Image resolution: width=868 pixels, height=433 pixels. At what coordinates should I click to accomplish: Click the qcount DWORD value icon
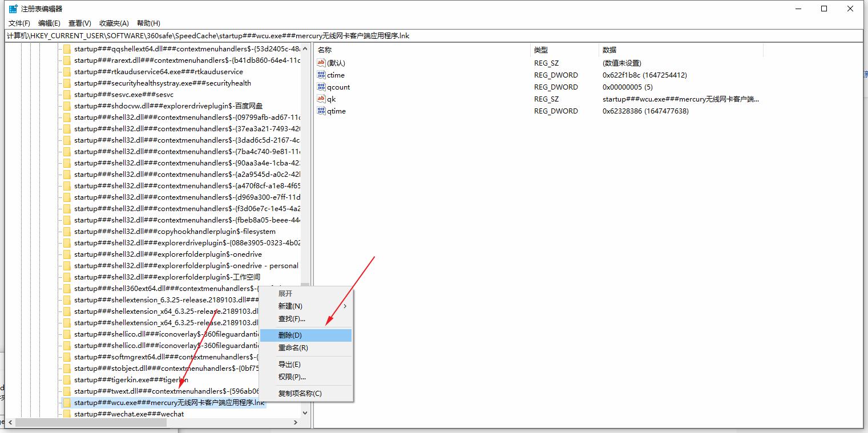coord(321,87)
